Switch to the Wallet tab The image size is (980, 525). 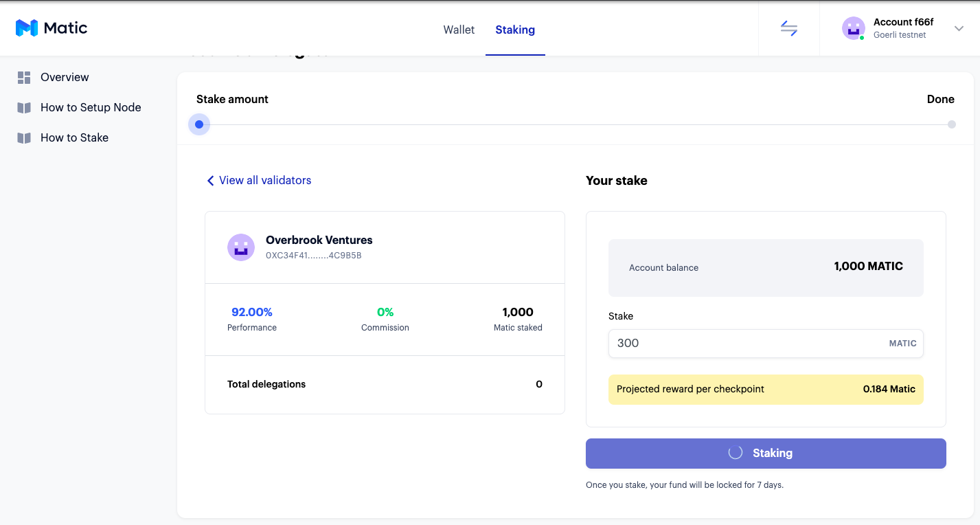coord(459,30)
